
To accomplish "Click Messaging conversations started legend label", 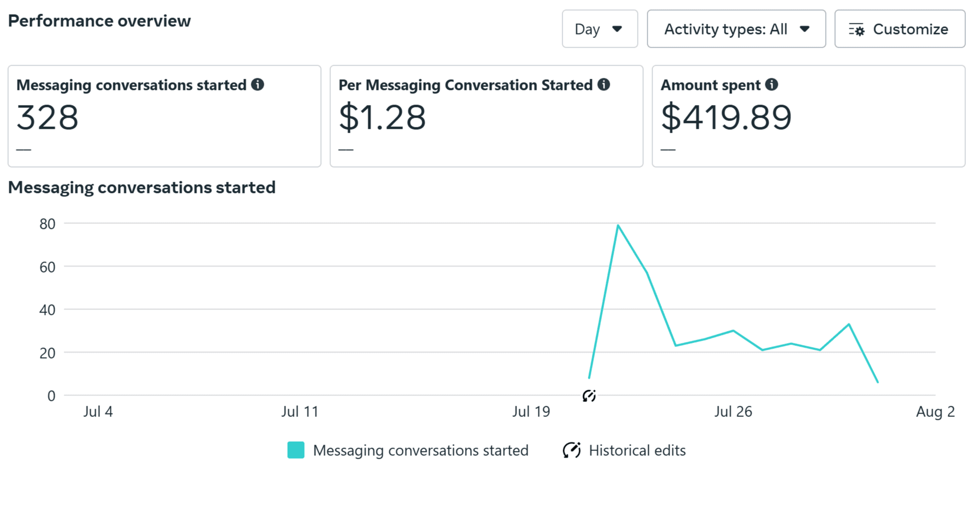I will tap(420, 450).
